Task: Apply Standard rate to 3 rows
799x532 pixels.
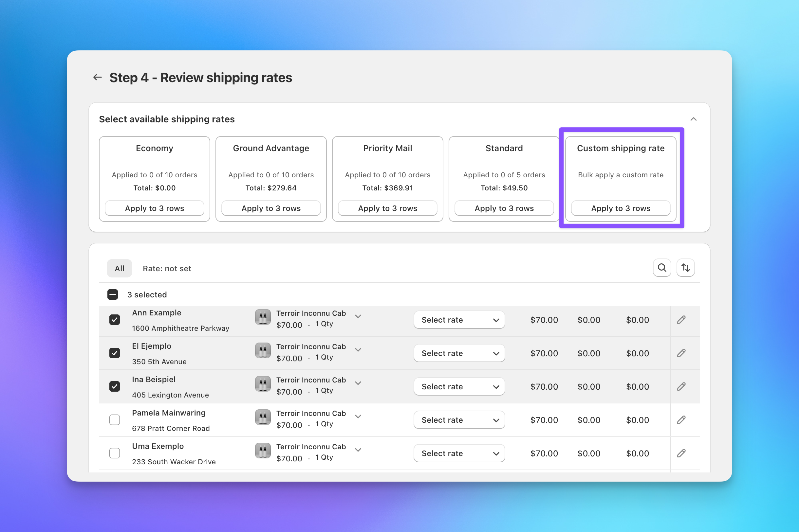Action: click(x=504, y=208)
